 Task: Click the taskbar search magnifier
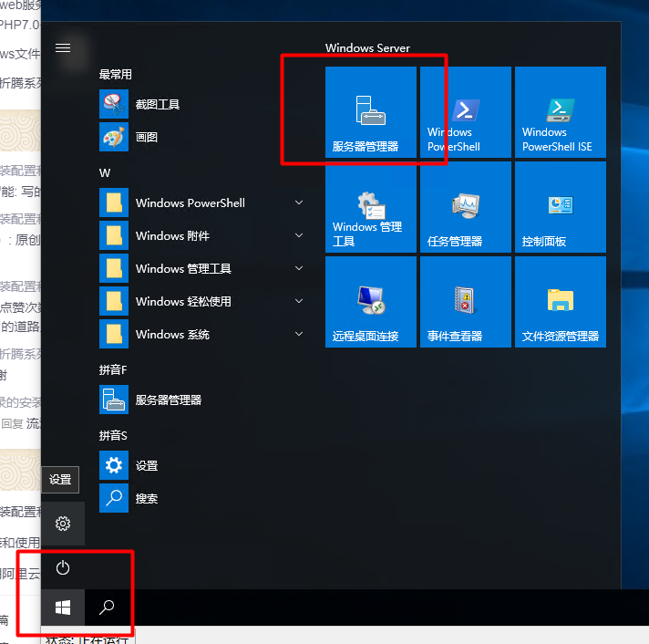107,608
